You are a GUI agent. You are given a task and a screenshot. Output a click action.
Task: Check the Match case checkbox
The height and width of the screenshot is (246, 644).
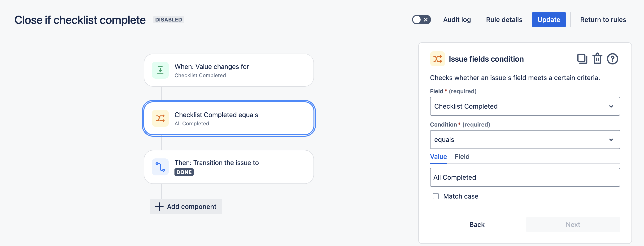(435, 196)
